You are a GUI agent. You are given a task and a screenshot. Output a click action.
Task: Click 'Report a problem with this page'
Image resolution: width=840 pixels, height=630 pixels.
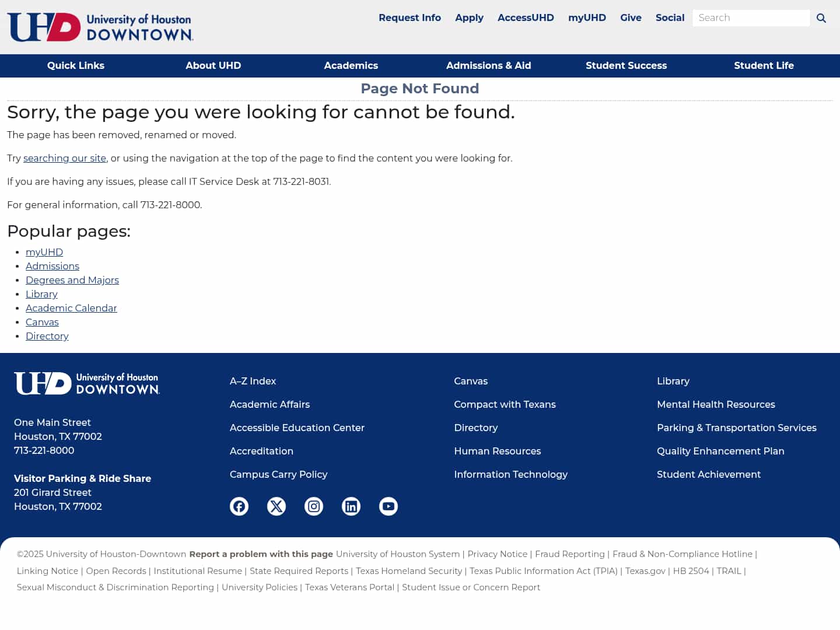(261, 554)
